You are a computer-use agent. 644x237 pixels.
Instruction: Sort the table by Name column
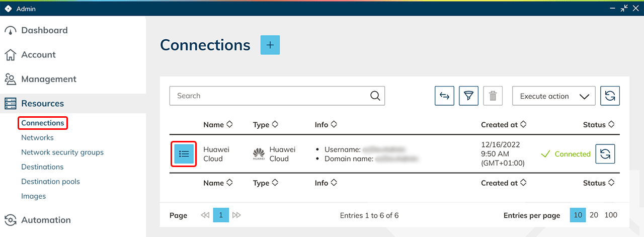pos(218,125)
